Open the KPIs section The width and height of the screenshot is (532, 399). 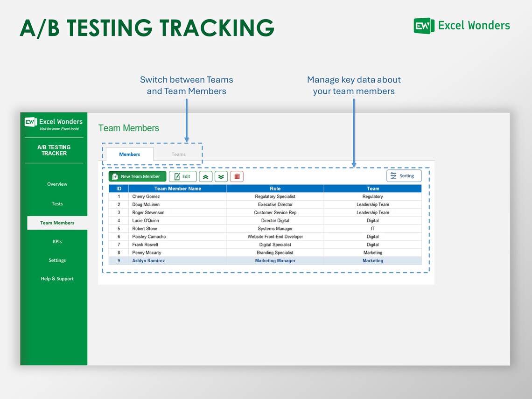coord(57,241)
